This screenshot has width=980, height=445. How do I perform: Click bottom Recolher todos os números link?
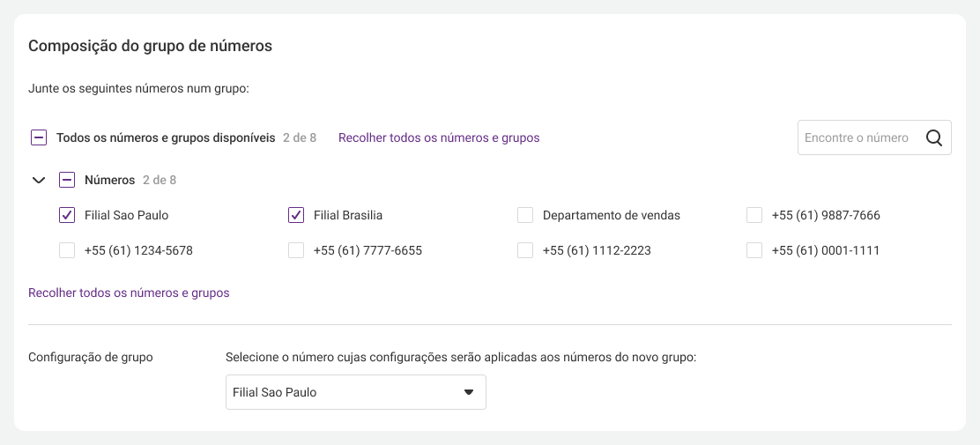click(x=129, y=293)
